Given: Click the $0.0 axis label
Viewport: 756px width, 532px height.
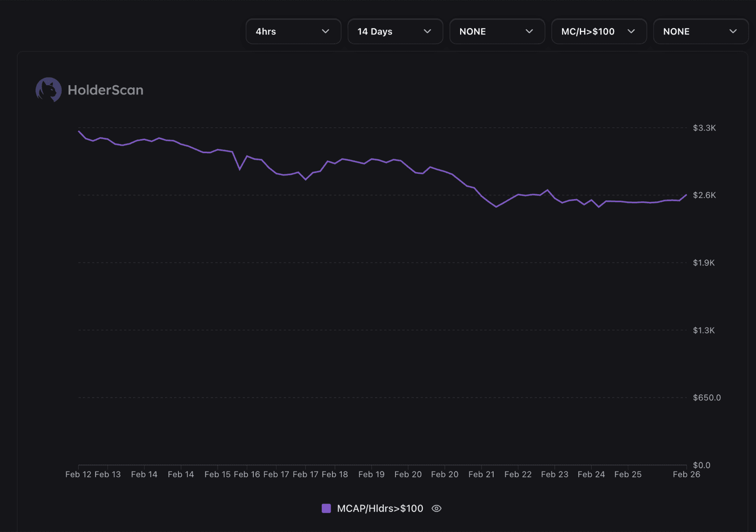Looking at the screenshot, I should pyautogui.click(x=700, y=465).
